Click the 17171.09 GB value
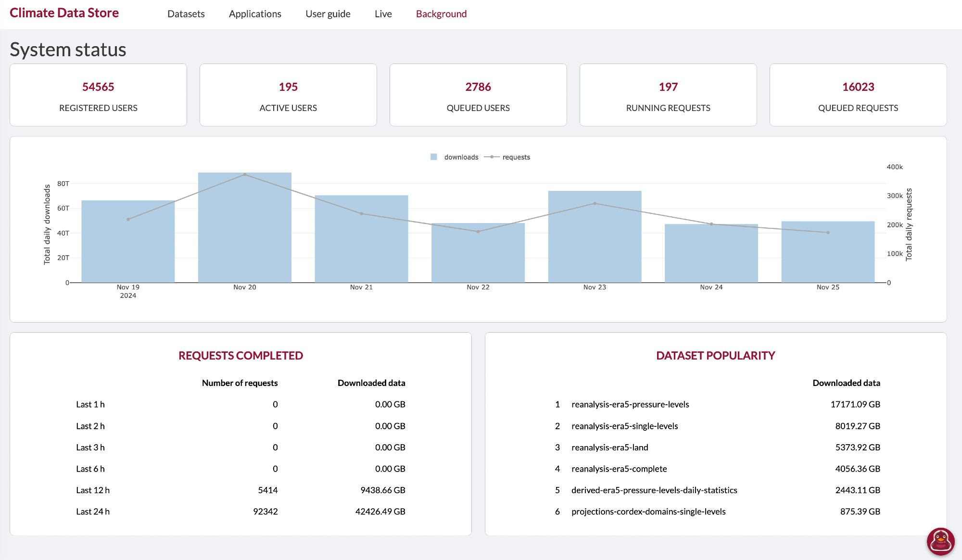The image size is (962, 560). (x=855, y=404)
